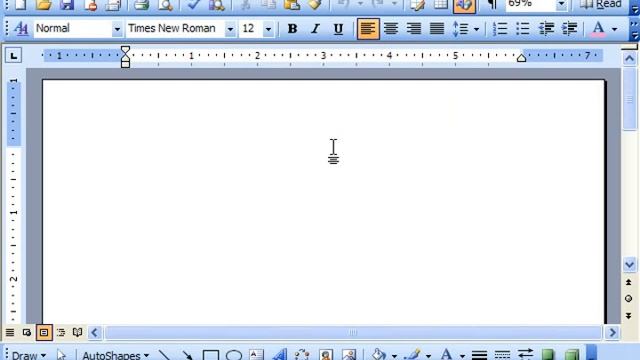
Task: Click the Open folder icon
Action: coord(43,5)
